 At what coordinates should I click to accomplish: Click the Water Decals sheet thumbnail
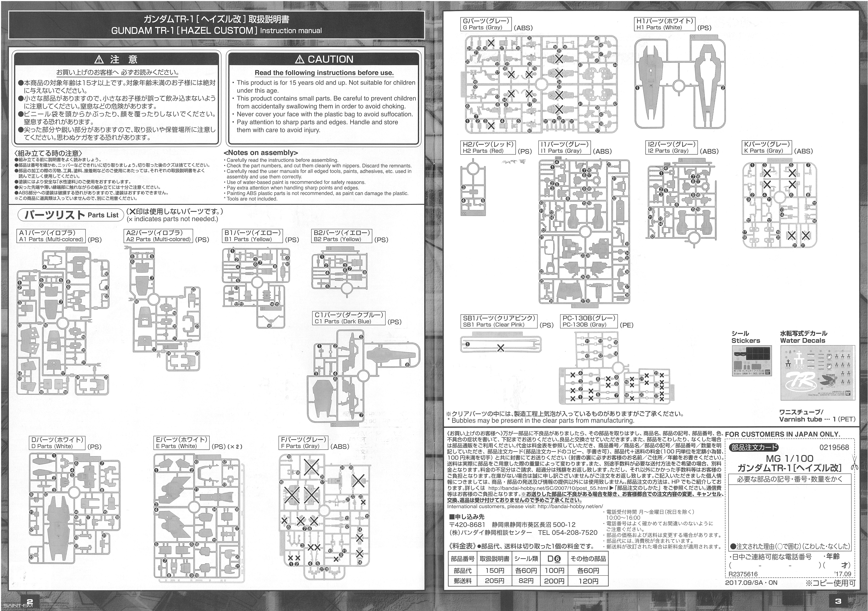click(x=817, y=373)
